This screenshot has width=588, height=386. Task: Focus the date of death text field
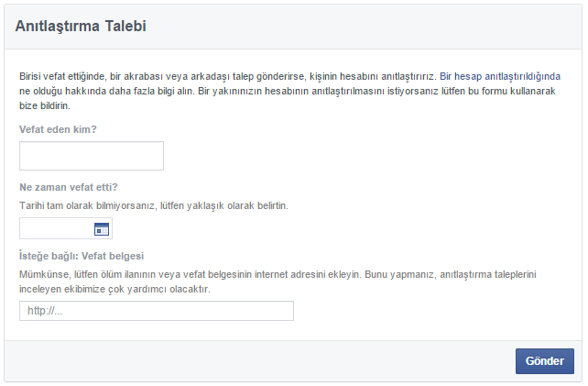[x=55, y=228]
